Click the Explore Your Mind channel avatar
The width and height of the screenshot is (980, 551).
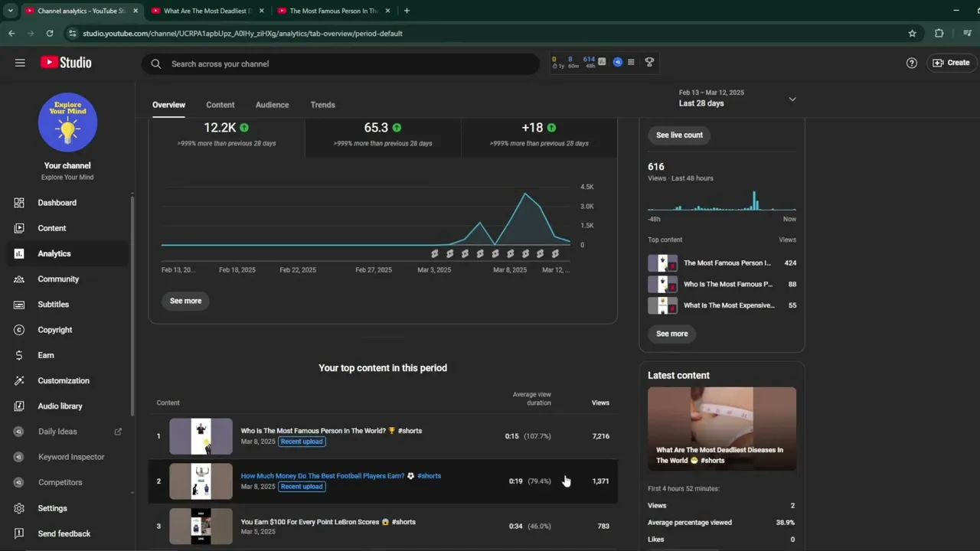(x=67, y=122)
